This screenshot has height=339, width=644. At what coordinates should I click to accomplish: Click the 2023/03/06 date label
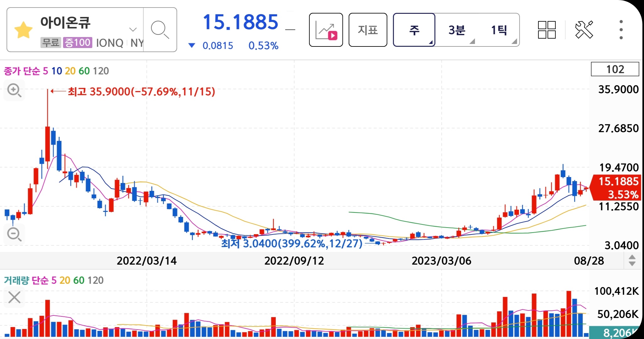click(x=441, y=261)
